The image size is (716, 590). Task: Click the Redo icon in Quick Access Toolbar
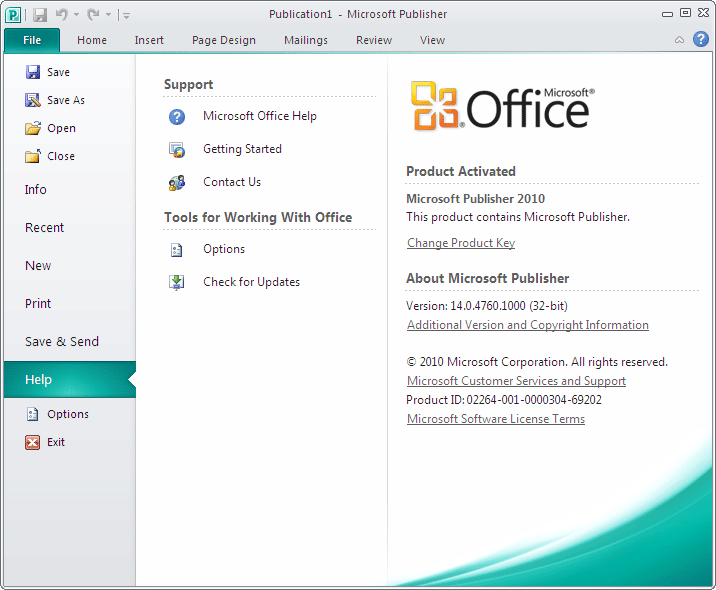[94, 15]
